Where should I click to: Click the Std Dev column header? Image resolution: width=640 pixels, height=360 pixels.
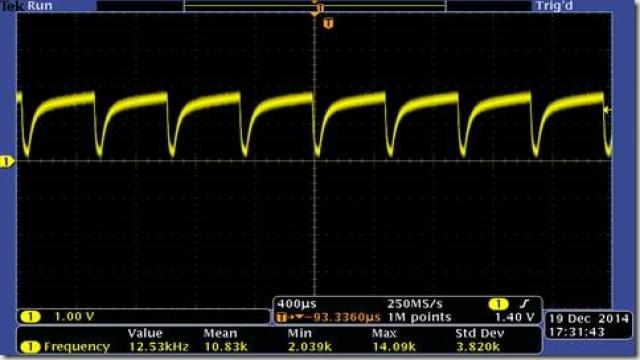tap(480, 333)
